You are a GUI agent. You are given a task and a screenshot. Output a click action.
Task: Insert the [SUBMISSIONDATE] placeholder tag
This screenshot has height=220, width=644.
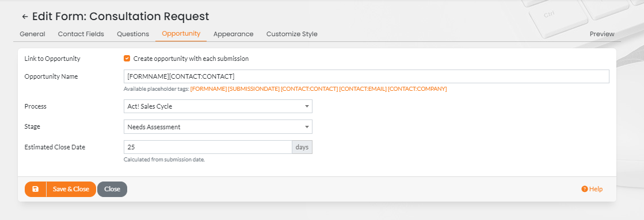tap(253, 89)
